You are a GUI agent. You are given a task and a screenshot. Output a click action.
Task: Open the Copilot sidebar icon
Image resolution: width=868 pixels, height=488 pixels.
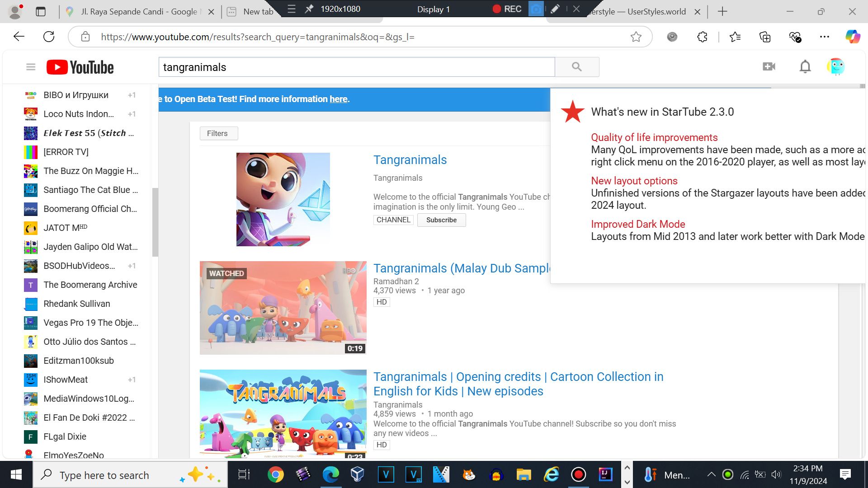pos(853,37)
